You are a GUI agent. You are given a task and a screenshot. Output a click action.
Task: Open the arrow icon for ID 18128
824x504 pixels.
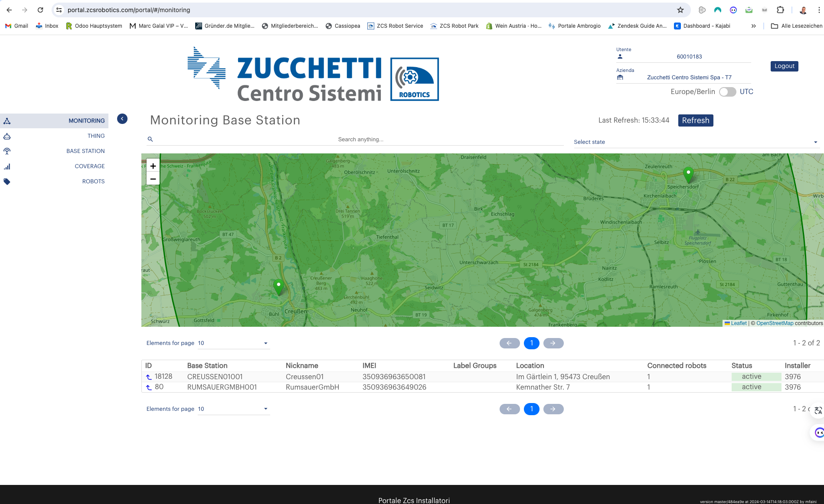pos(149,377)
